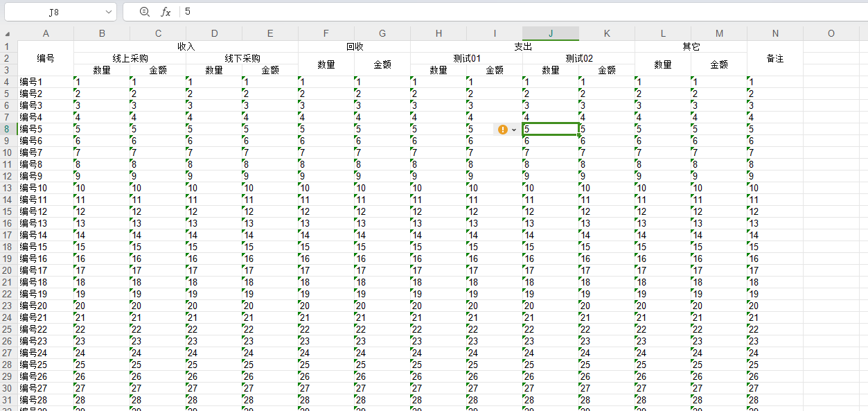This screenshot has height=411, width=868.
Task: Select column A header
Action: [x=46, y=33]
